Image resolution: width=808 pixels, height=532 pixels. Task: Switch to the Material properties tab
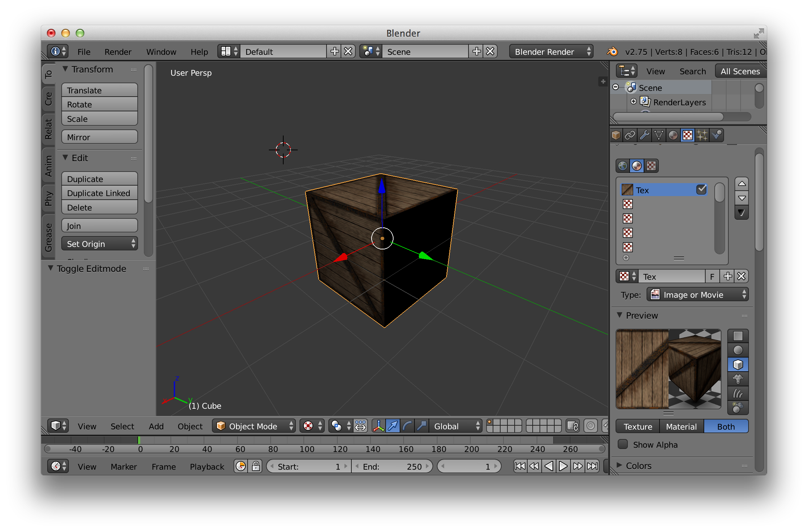pos(673,135)
